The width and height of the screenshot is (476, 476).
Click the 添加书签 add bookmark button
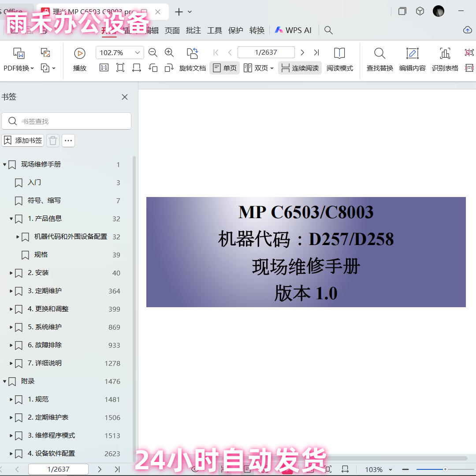click(23, 141)
